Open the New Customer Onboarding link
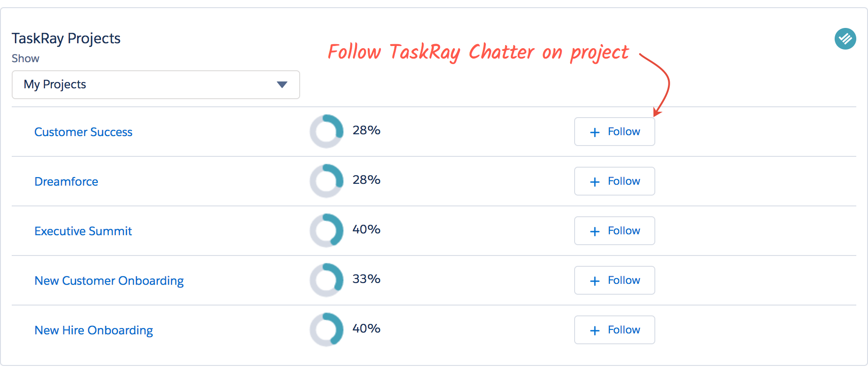The width and height of the screenshot is (868, 374). (x=109, y=281)
